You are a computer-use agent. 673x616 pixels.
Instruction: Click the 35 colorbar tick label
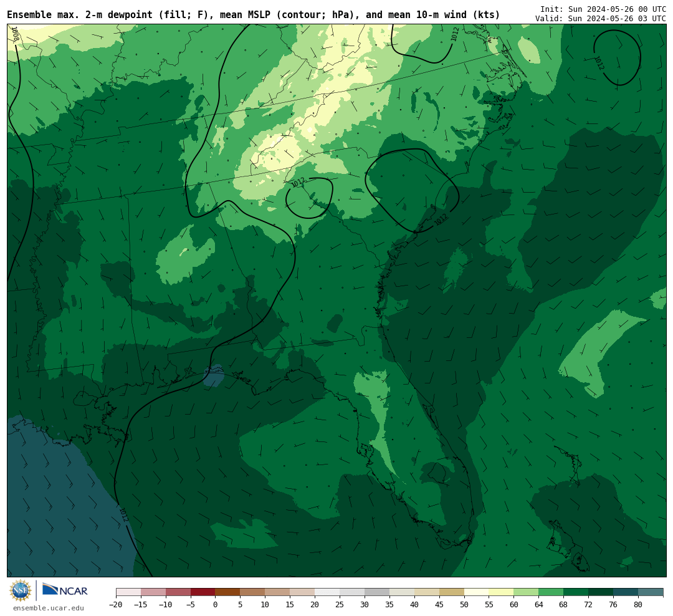[x=389, y=605]
